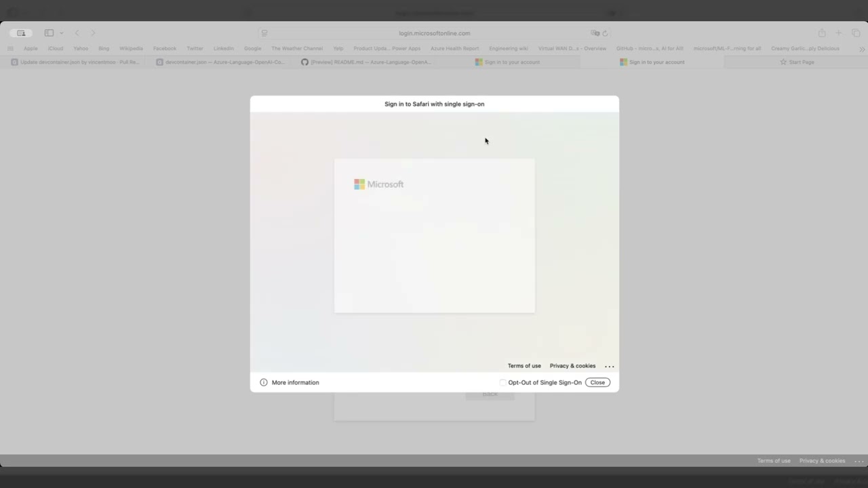Open the Virtual WAN Overview bookmark
The height and width of the screenshot is (488, 868).
(x=572, y=48)
